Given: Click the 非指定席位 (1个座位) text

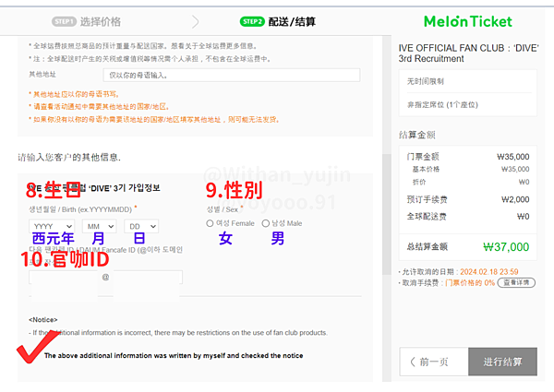Looking at the screenshot, I should (x=442, y=105).
